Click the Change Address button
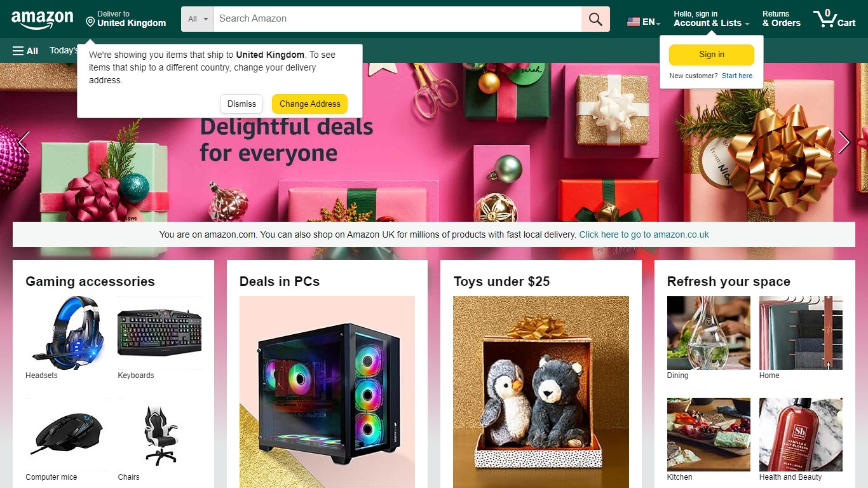Screen dimensions: 868x488 pyautogui.click(x=310, y=104)
